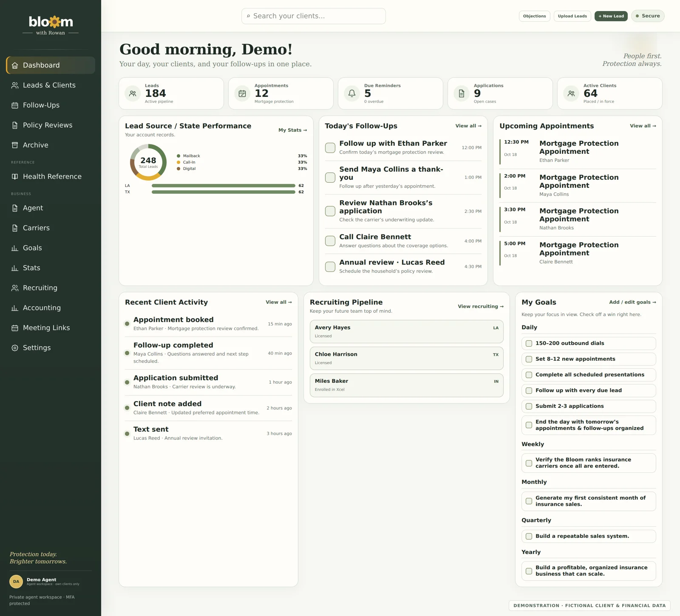This screenshot has width=680, height=616.
Task: Tick the 150-200 outbound dials goal
Action: pyautogui.click(x=529, y=343)
